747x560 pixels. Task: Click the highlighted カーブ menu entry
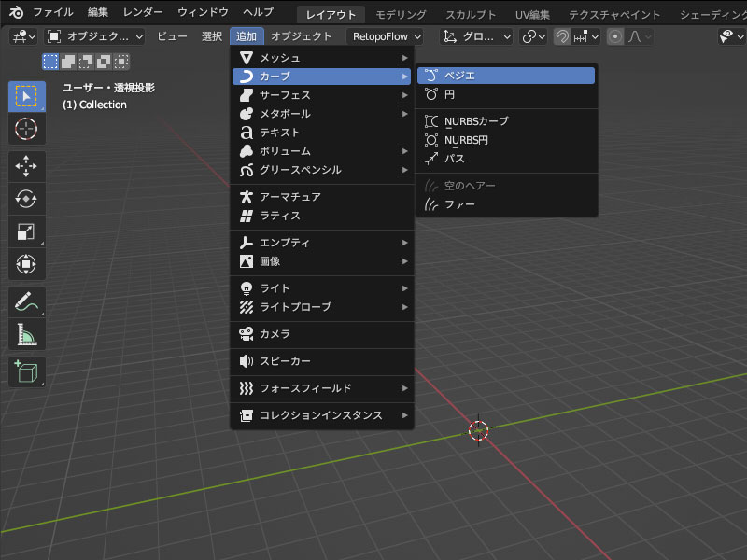tap(321, 77)
